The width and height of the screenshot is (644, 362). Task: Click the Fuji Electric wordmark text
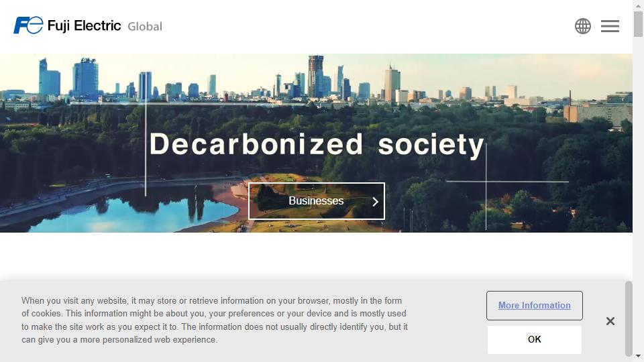click(84, 26)
